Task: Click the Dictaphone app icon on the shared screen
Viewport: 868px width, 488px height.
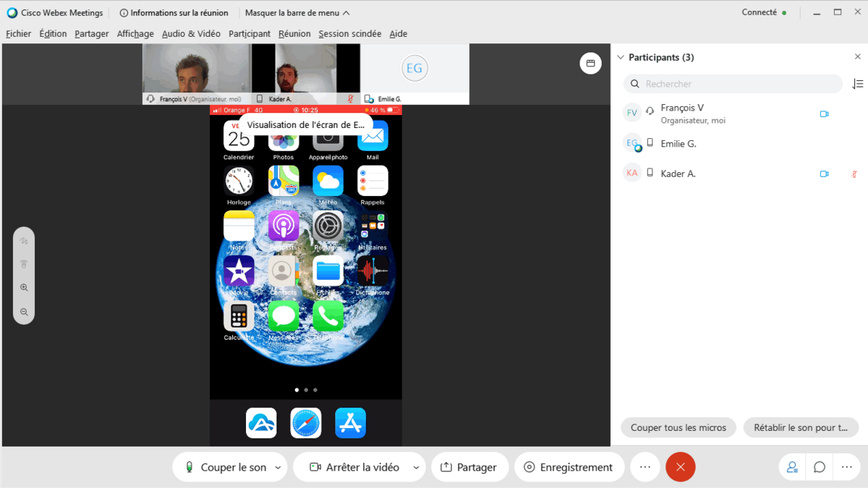Action: click(373, 271)
